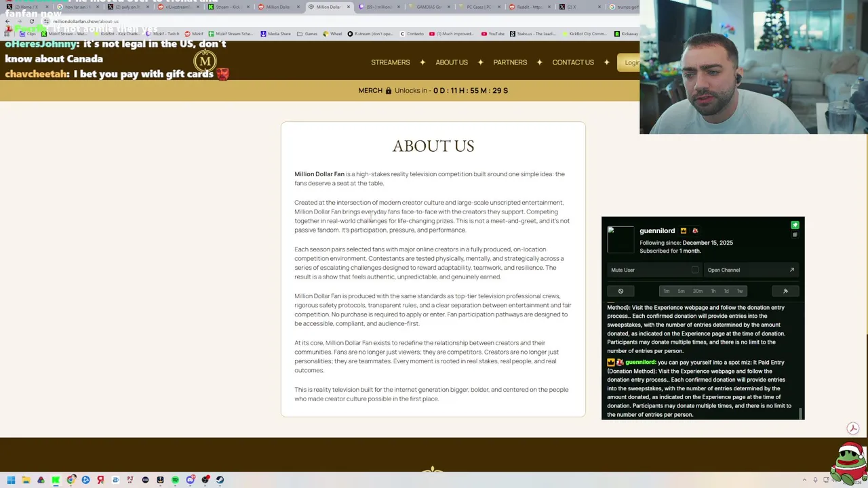Click the bold 'Million Dollar Fan' text
Viewport: 868px width, 488px height.
319,174
